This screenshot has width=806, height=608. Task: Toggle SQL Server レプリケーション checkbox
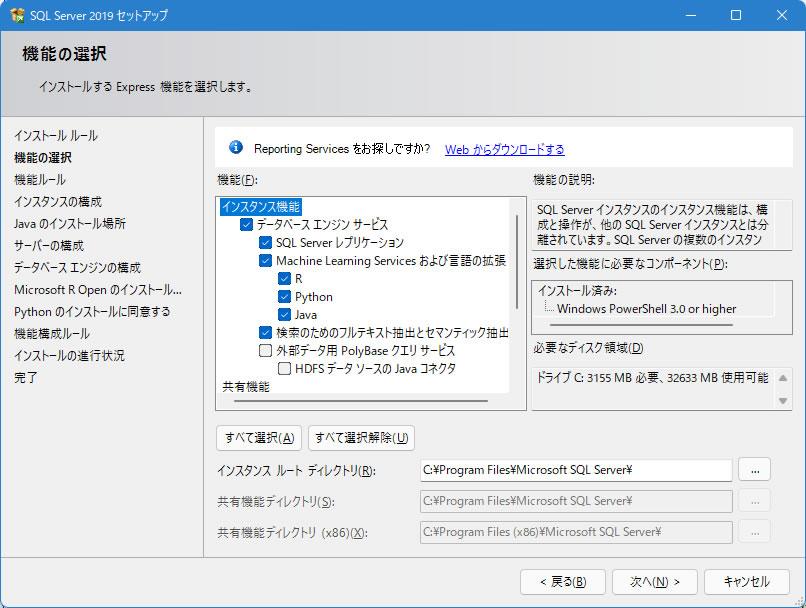[x=265, y=243]
